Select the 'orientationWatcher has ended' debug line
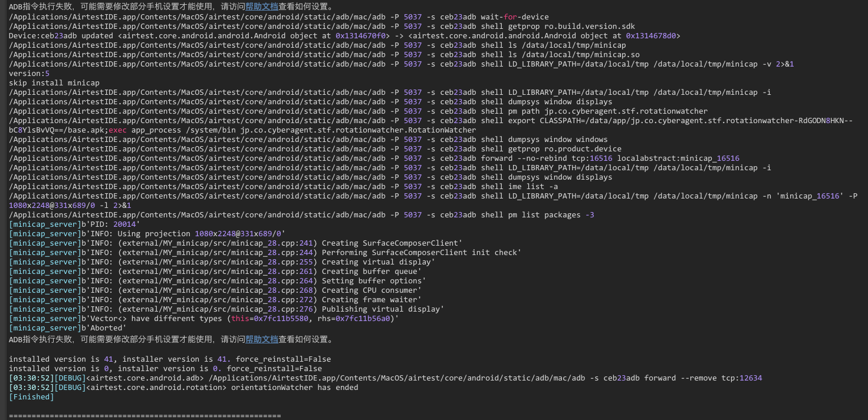868x420 pixels. click(x=183, y=387)
